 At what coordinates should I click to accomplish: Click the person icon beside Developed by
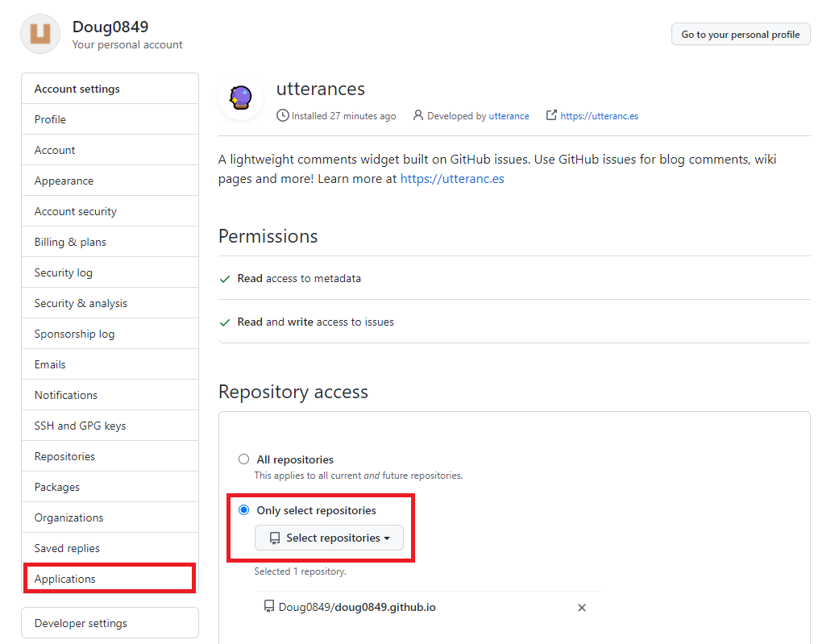[x=417, y=115]
